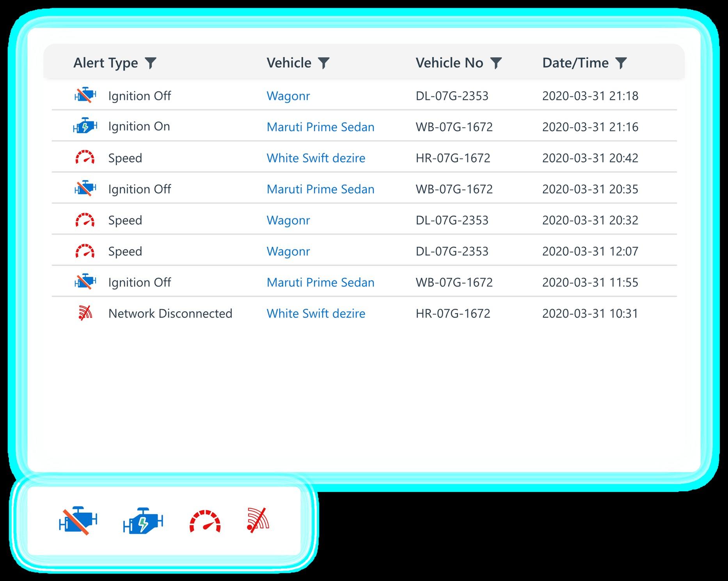
Task: Select Ignition Off text in 21:18 row
Action: 140,96
